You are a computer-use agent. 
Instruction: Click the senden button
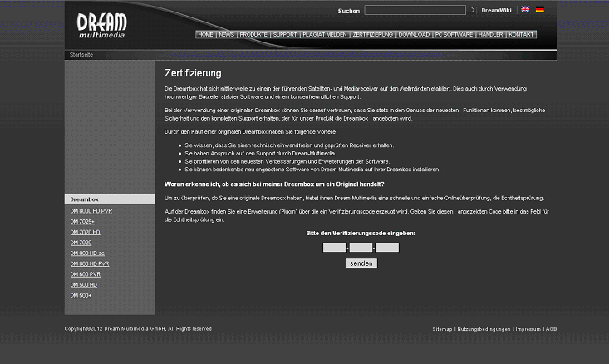click(x=361, y=263)
